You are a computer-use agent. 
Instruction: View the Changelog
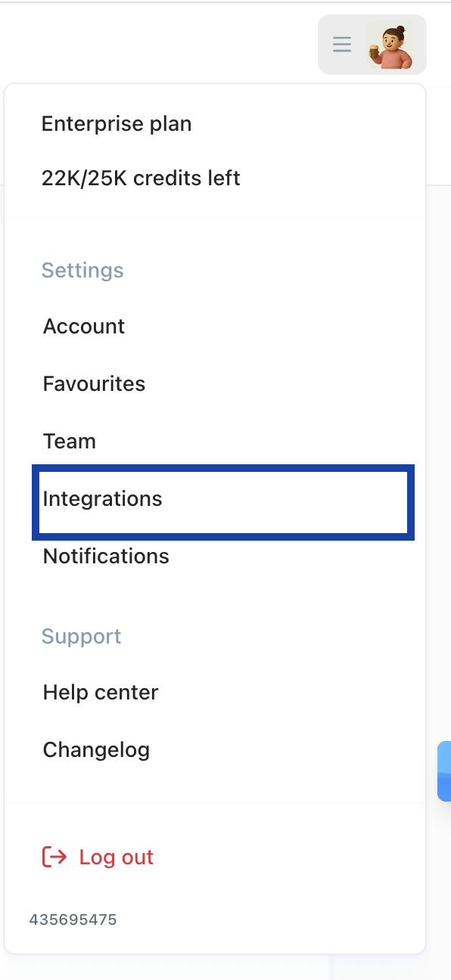pos(96,750)
